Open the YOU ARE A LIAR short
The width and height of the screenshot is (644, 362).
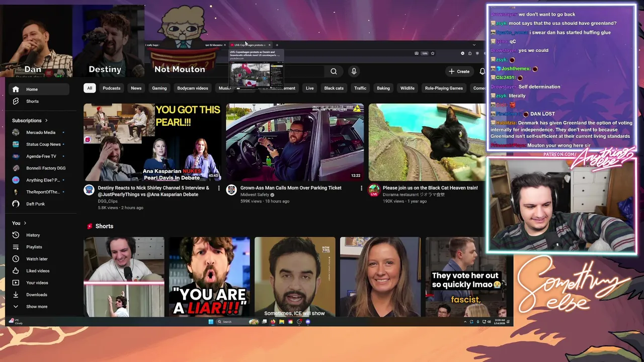209,277
